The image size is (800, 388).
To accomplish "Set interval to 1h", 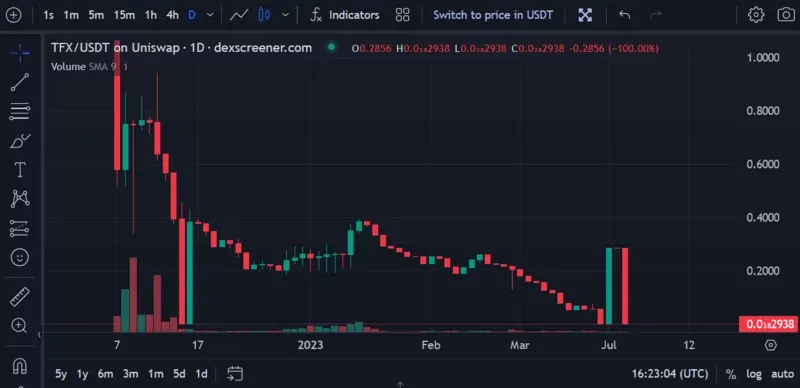I will point(151,15).
